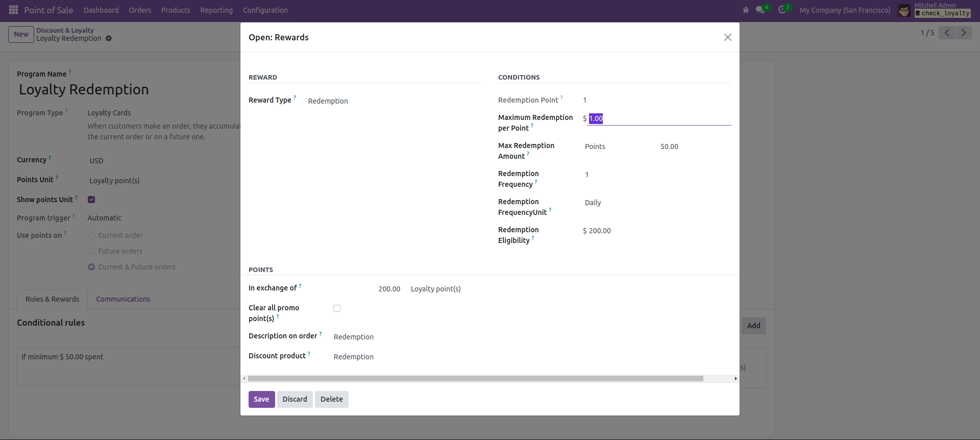The height and width of the screenshot is (440, 980).
Task: Toggle the Show points Unit checkbox
Action: pos(91,200)
